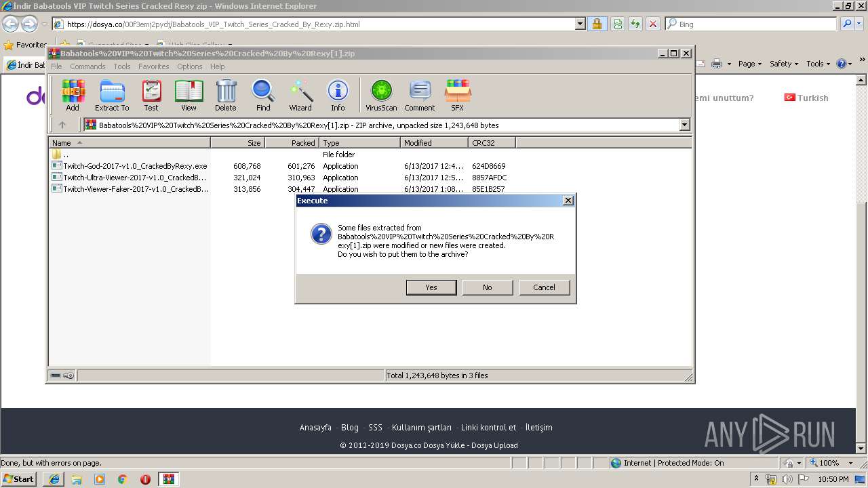The height and width of the screenshot is (488, 868).
Task: Click the Find magnifier icon
Action: click(263, 95)
